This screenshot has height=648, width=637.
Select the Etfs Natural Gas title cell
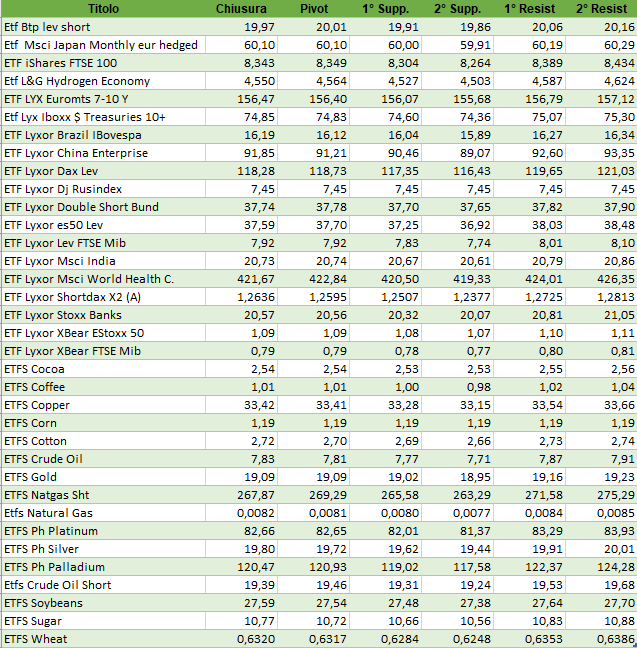tap(103, 513)
